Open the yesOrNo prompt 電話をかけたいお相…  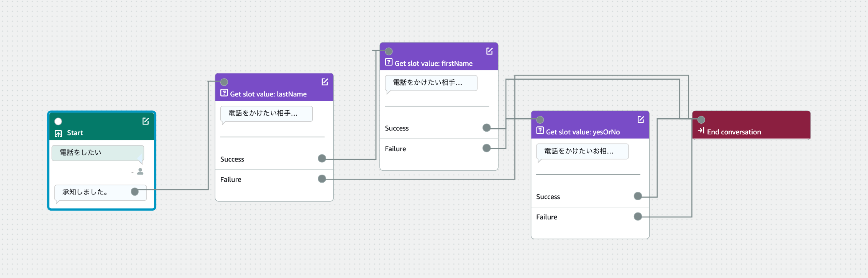(x=582, y=151)
